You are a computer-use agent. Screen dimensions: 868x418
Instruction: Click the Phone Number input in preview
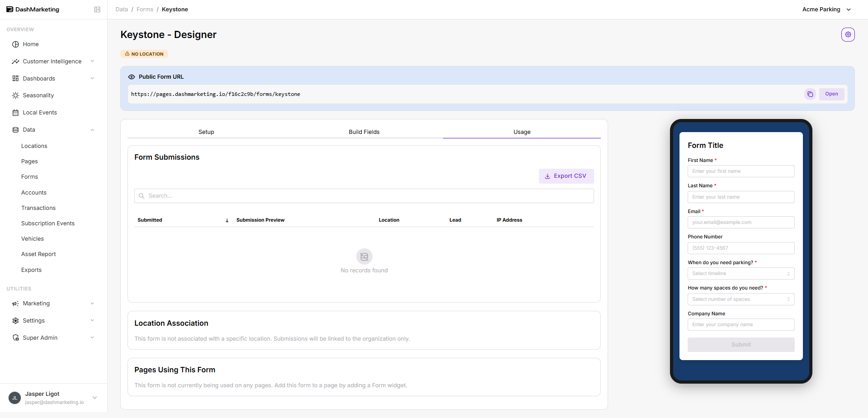click(741, 248)
